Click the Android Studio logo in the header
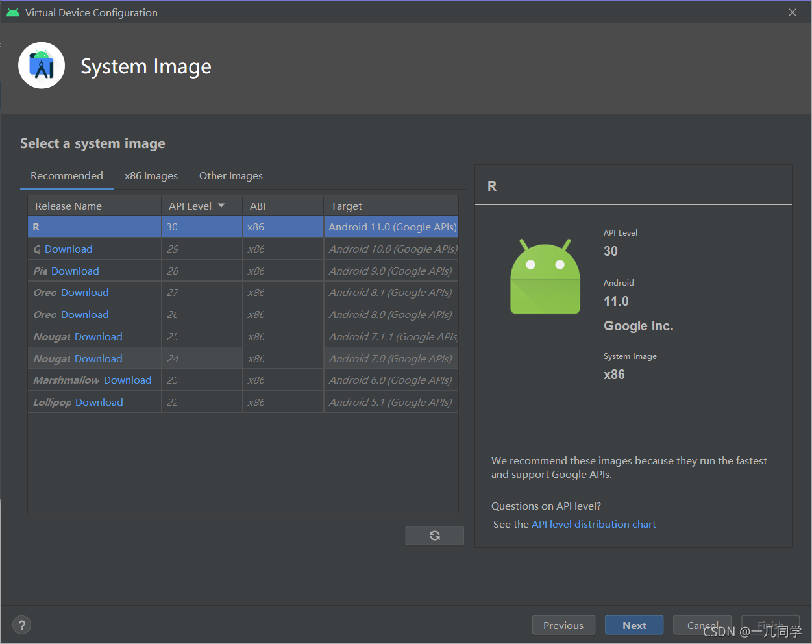 point(42,66)
